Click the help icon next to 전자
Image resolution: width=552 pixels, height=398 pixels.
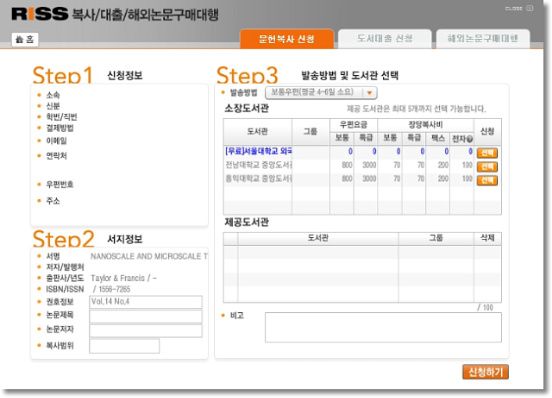pos(470,139)
